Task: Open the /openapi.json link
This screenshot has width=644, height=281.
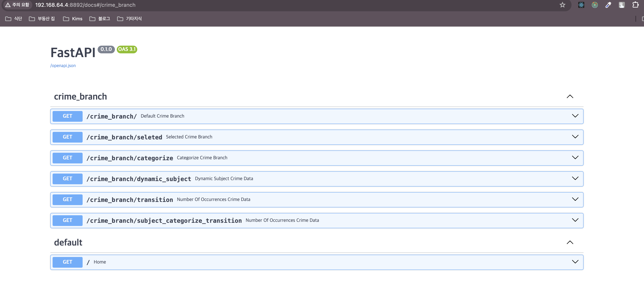Action: 63,66
